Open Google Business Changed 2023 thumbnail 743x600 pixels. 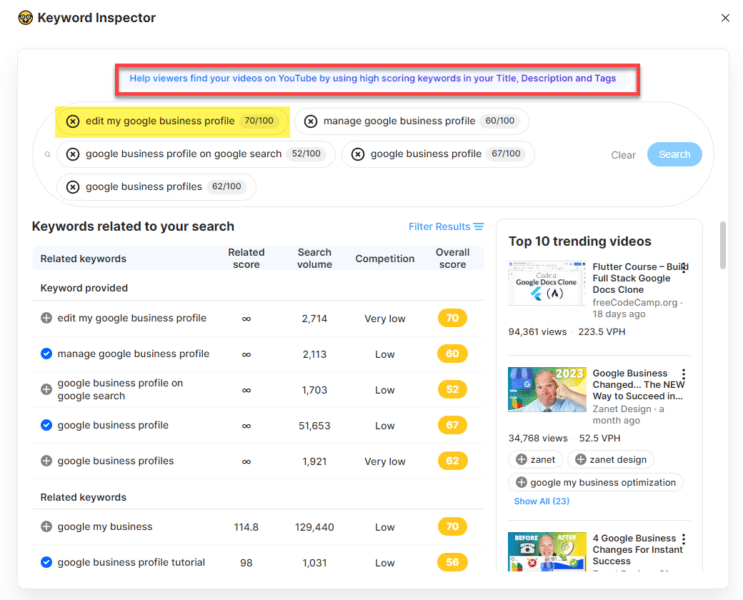tap(547, 389)
